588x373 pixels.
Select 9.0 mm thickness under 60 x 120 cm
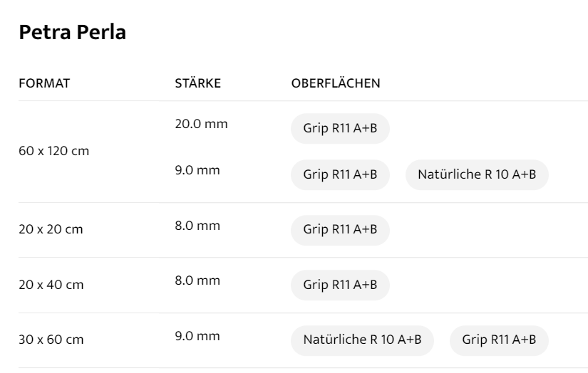[197, 171]
